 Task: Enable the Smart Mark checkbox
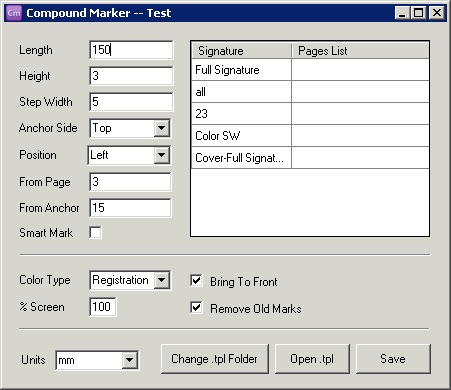pos(95,232)
